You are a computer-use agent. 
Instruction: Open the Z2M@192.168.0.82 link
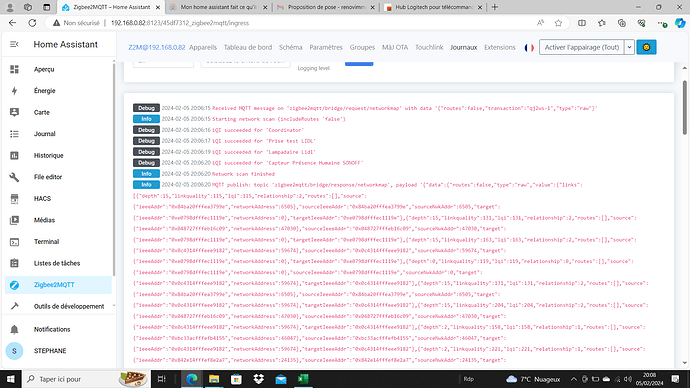(x=157, y=47)
